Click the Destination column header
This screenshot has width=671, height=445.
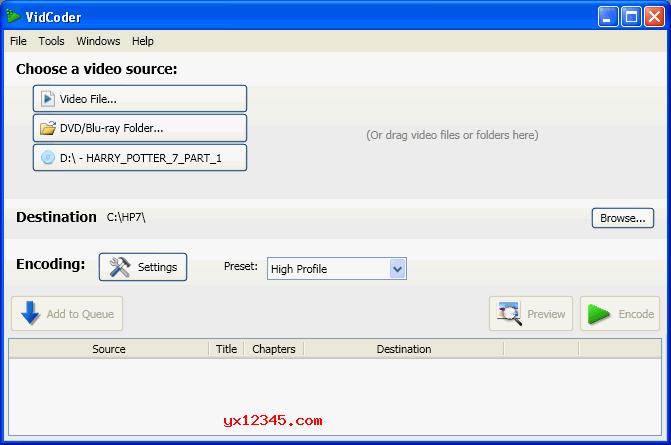[404, 349]
